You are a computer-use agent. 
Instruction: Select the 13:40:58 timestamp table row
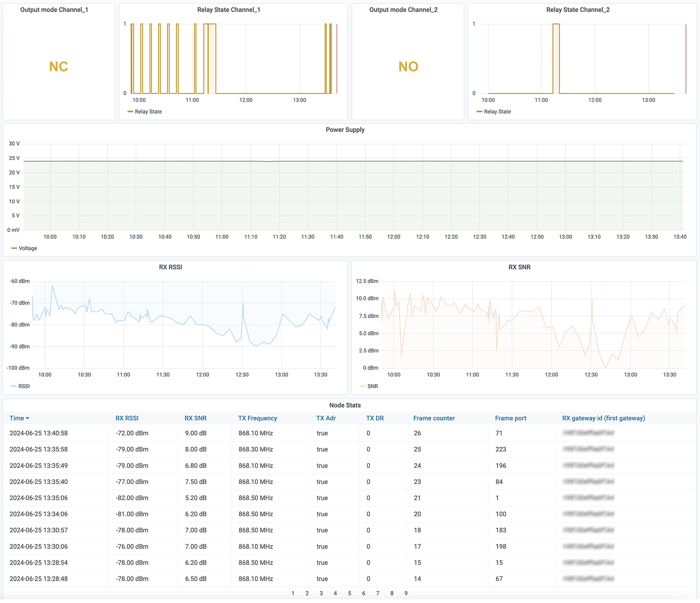point(38,433)
